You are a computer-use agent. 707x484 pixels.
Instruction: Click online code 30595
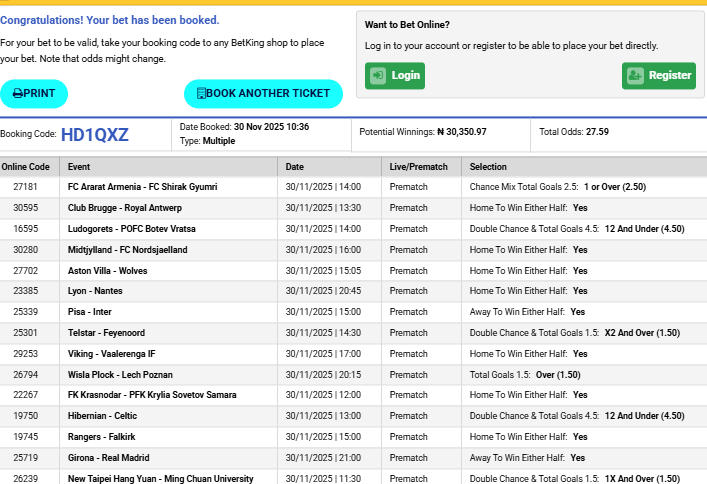25,208
